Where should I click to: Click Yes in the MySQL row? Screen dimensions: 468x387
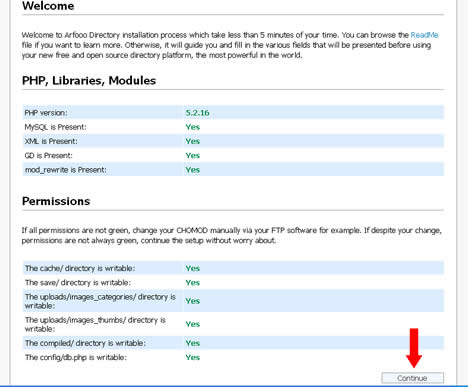click(x=193, y=127)
